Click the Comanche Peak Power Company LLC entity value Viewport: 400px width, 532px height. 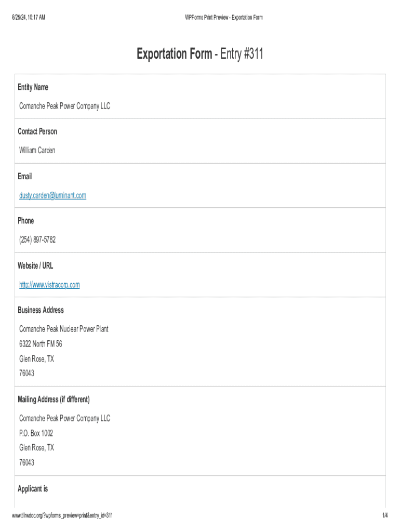click(x=64, y=106)
